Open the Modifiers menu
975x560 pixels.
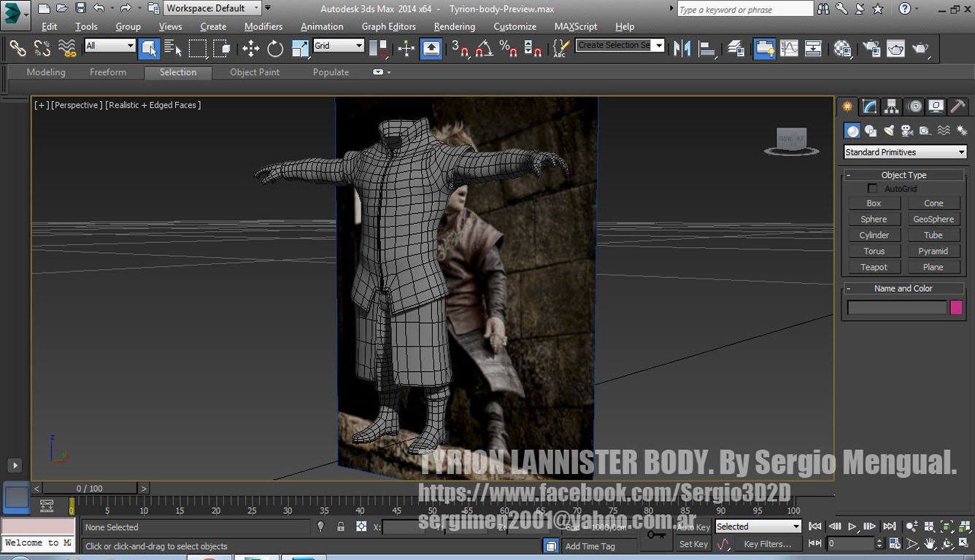coord(263,26)
